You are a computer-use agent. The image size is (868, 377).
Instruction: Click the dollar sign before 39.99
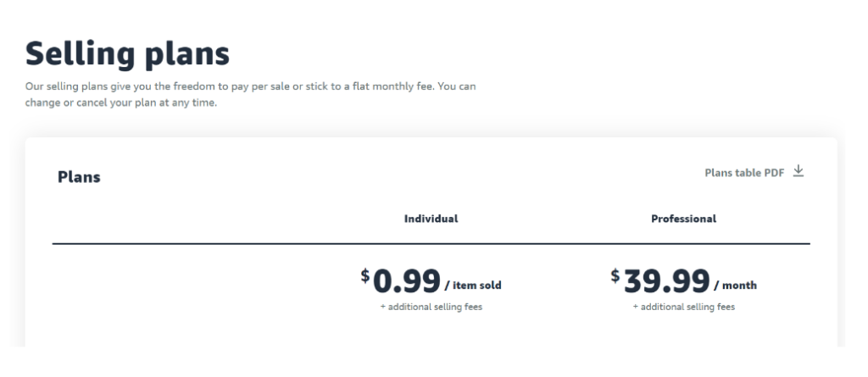coord(615,275)
